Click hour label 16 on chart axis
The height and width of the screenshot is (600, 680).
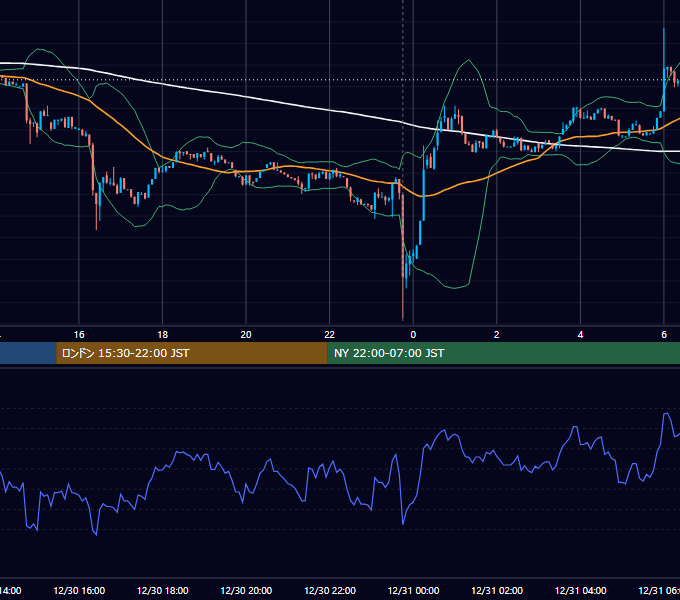coord(79,335)
